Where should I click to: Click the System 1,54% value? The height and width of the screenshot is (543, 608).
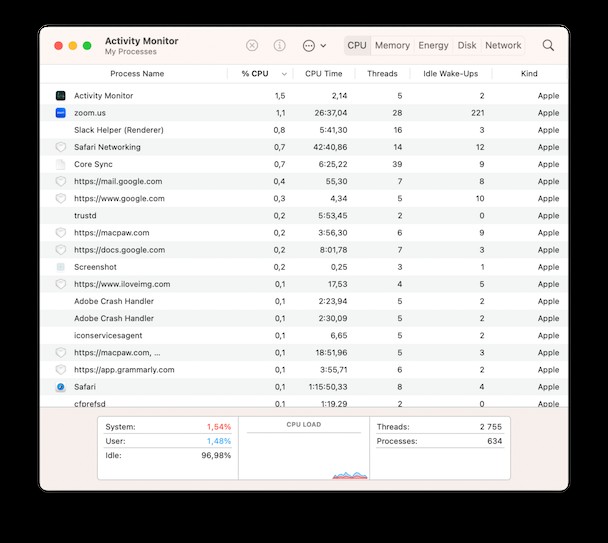[x=219, y=427]
